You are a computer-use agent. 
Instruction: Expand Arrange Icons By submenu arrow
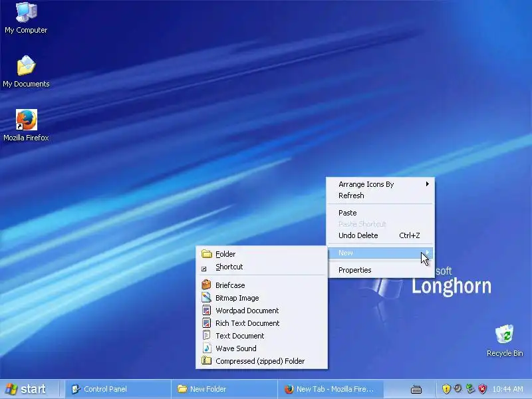click(x=428, y=184)
